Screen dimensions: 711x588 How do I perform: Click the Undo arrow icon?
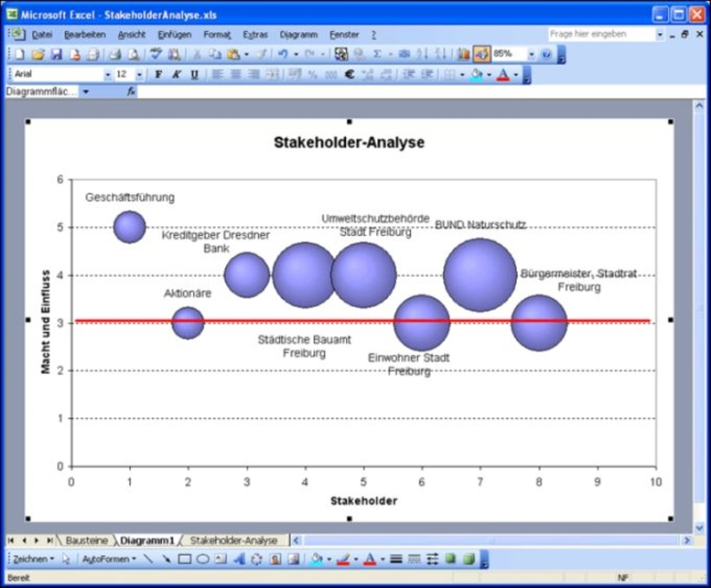point(283,55)
